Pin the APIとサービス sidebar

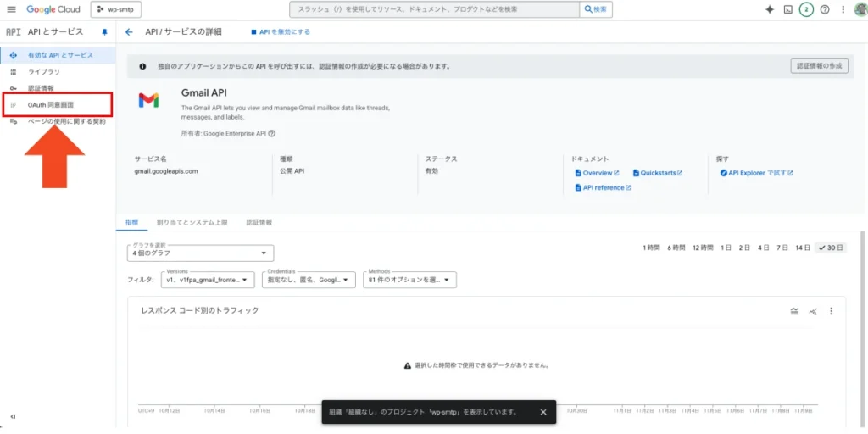(104, 31)
